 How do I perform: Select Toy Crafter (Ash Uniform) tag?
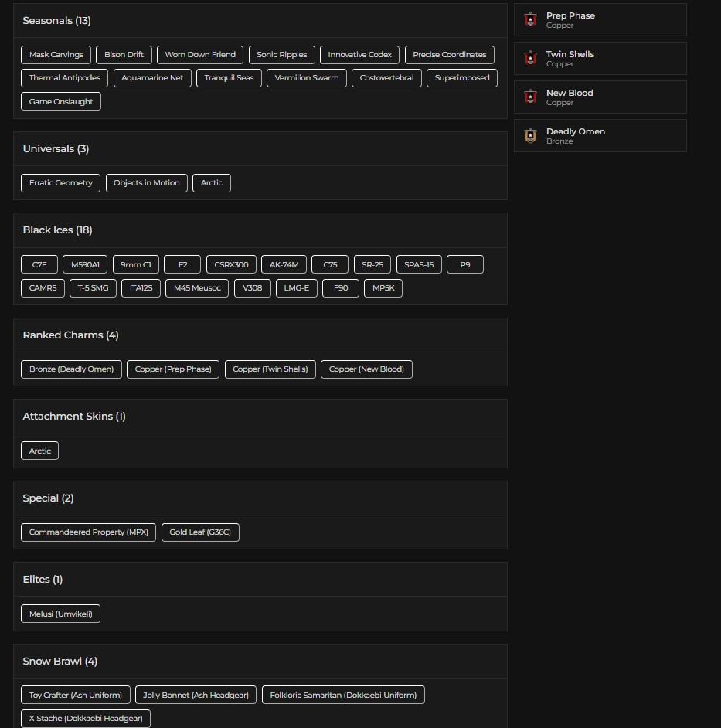(75, 696)
